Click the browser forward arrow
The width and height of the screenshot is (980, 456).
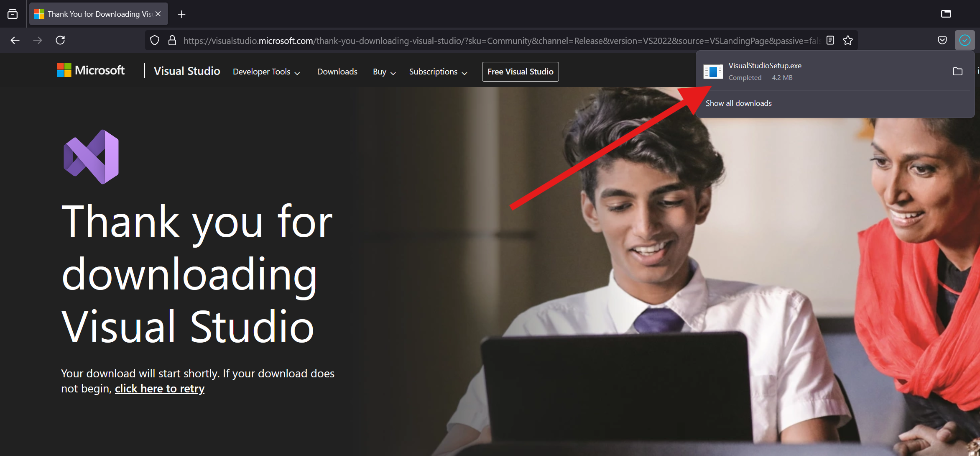(x=38, y=40)
